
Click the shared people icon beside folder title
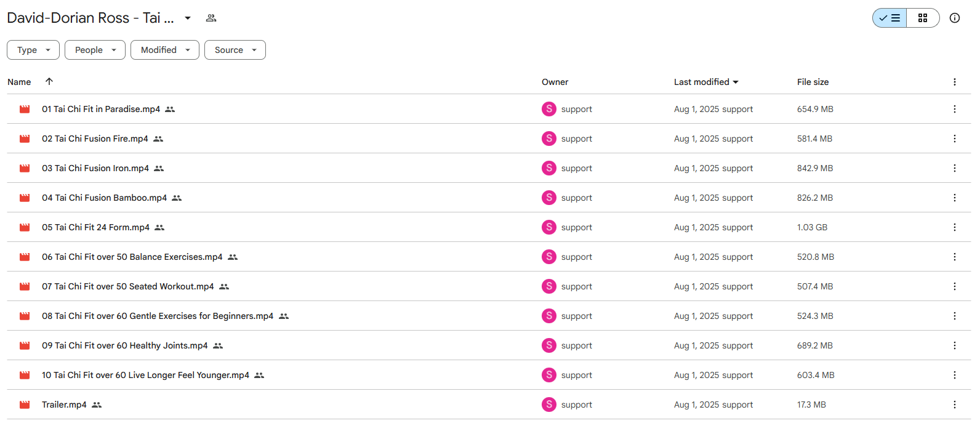point(211,18)
